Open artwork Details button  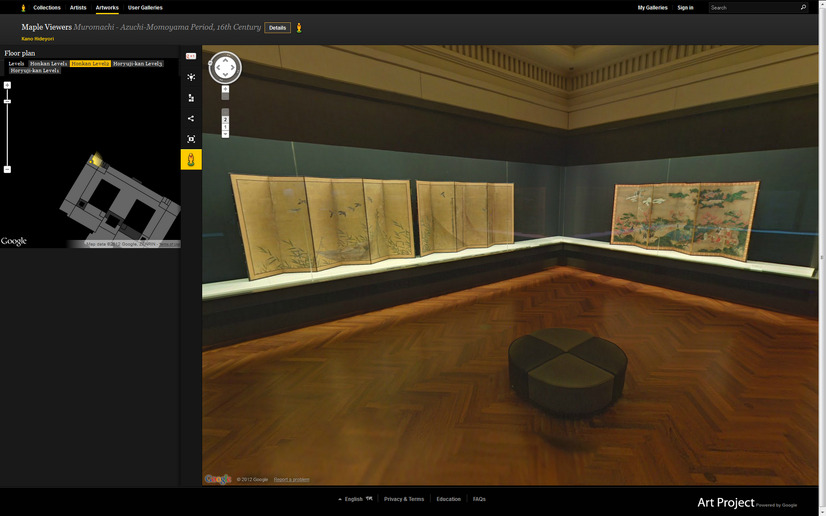pos(278,28)
